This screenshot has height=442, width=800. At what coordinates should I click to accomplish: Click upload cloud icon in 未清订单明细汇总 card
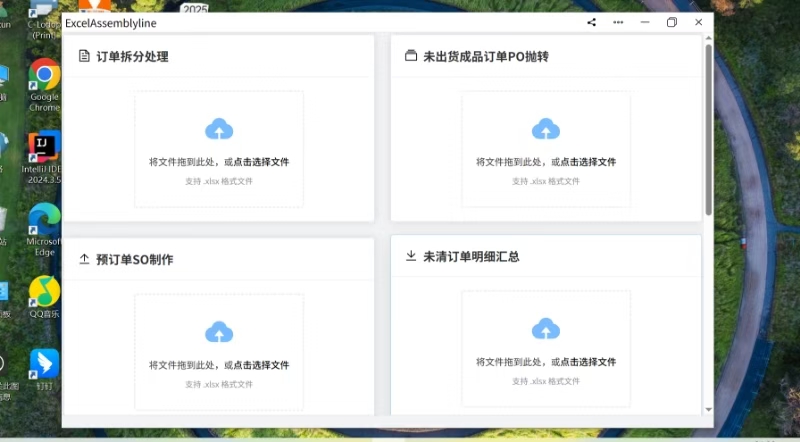545,329
